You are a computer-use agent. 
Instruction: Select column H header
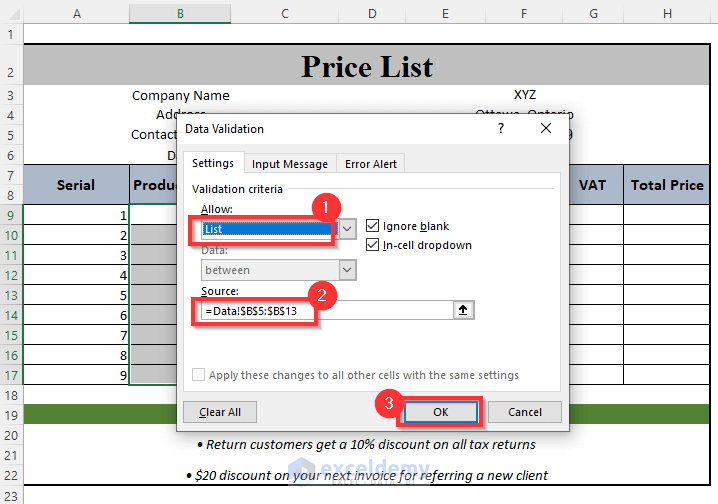coord(667,14)
